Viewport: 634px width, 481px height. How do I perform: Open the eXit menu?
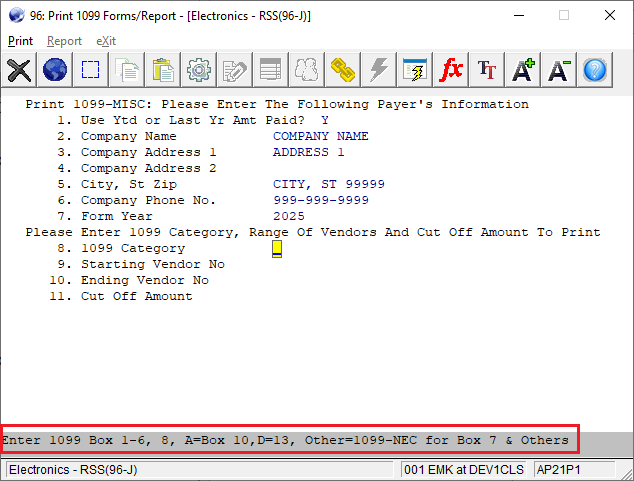[x=106, y=41]
